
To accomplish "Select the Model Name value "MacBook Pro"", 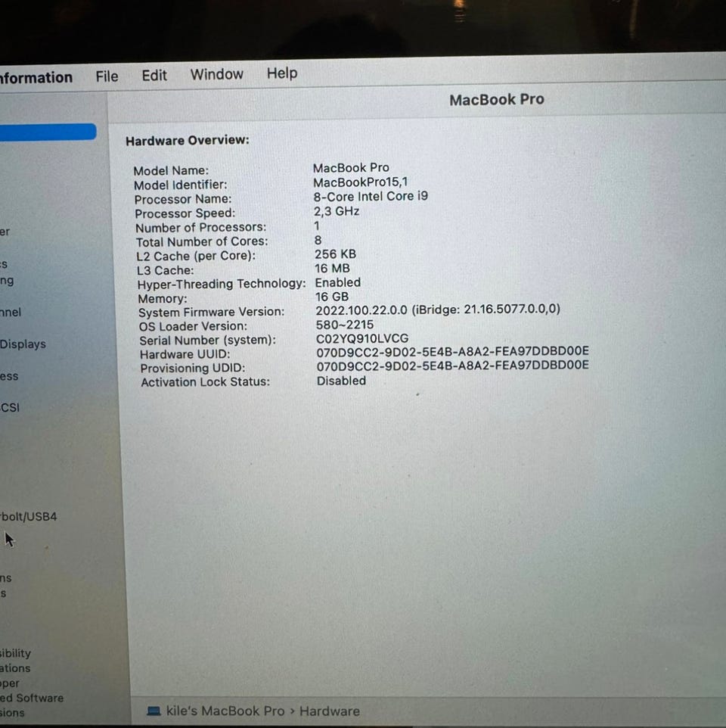I will (351, 167).
